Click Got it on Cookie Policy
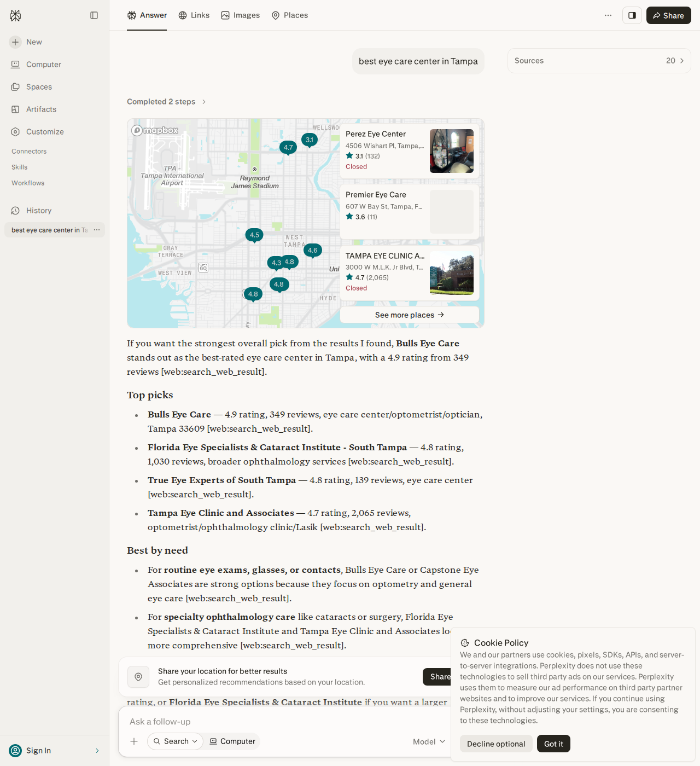This screenshot has width=700, height=766. point(553,744)
